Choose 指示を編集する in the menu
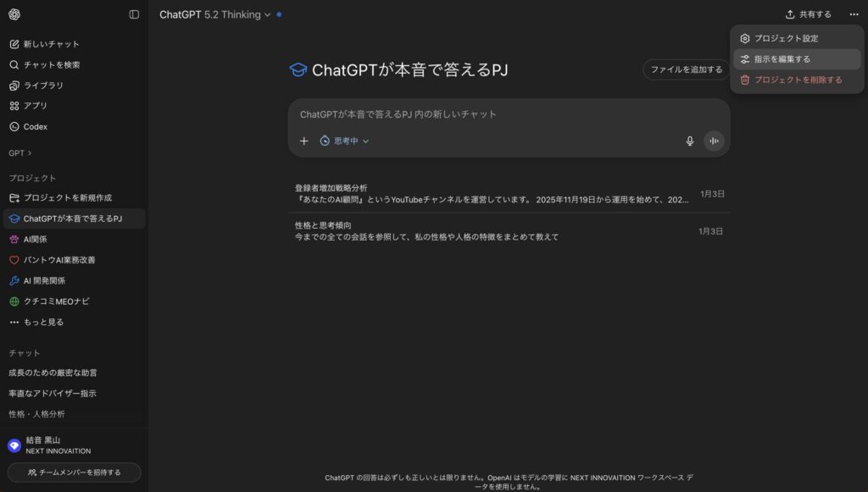 click(x=782, y=59)
